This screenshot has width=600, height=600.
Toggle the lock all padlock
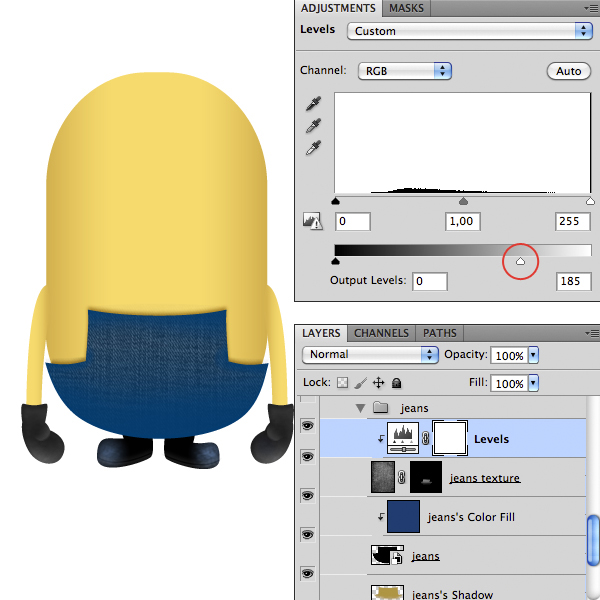(x=396, y=383)
